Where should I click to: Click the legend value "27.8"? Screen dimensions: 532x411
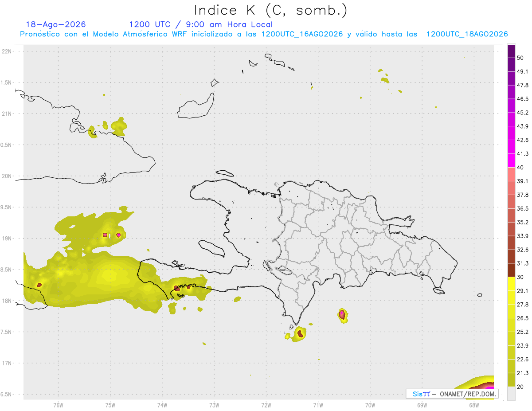coord(522,305)
